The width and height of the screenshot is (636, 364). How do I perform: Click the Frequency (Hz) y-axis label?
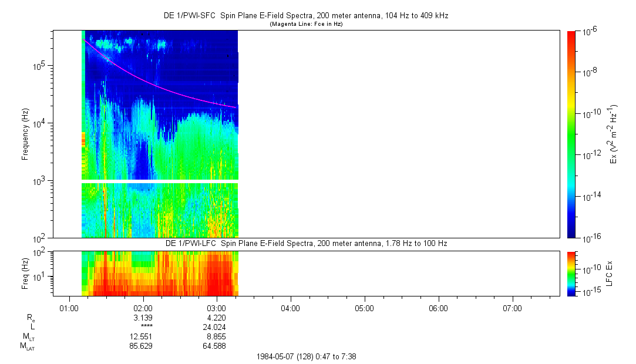click(25, 134)
